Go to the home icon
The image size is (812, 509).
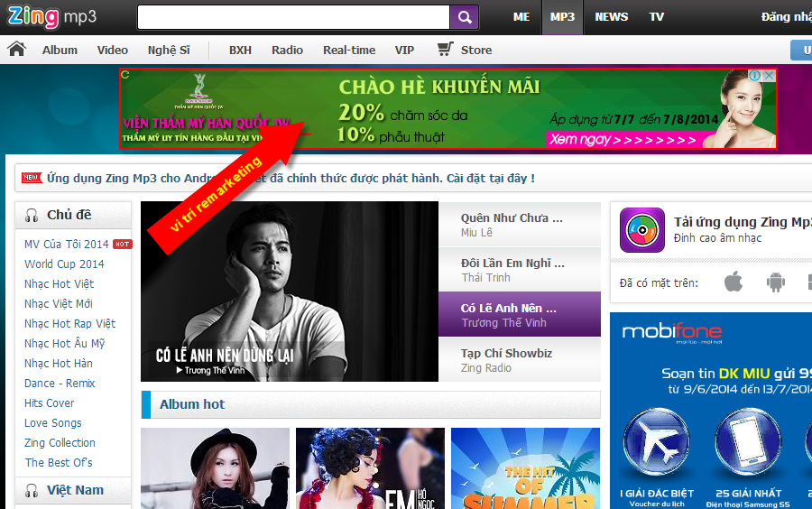point(16,50)
